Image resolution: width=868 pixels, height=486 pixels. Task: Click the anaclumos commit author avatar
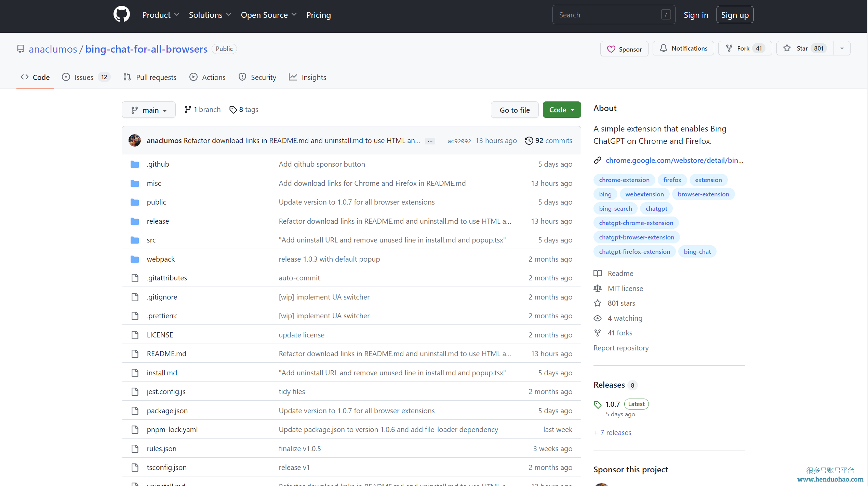pos(135,140)
